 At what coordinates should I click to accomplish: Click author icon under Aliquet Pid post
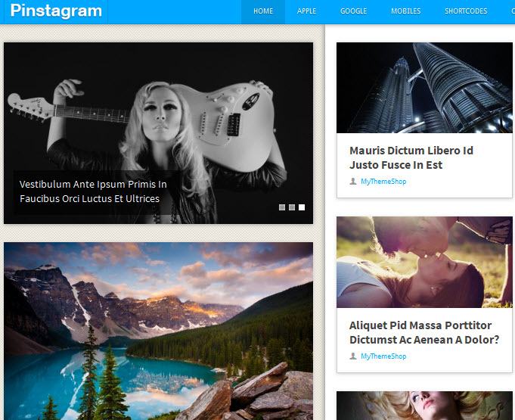(353, 356)
